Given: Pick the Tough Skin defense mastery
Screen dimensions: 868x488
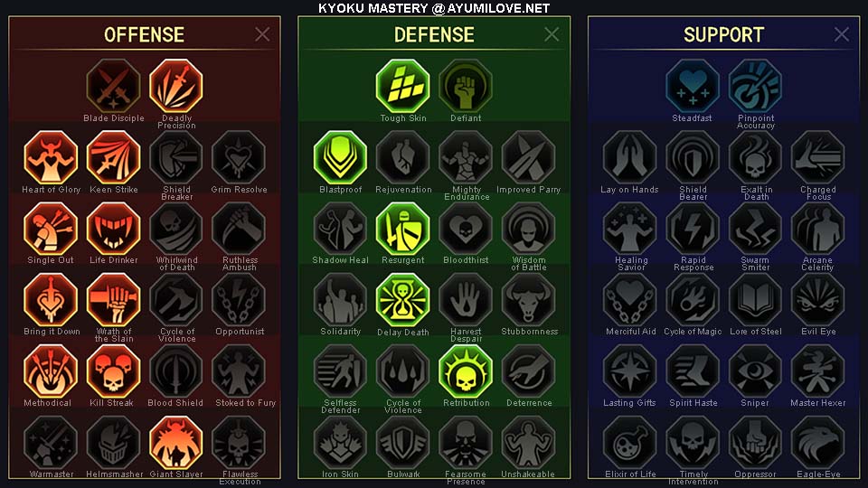Looking at the screenshot, I should 403,87.
